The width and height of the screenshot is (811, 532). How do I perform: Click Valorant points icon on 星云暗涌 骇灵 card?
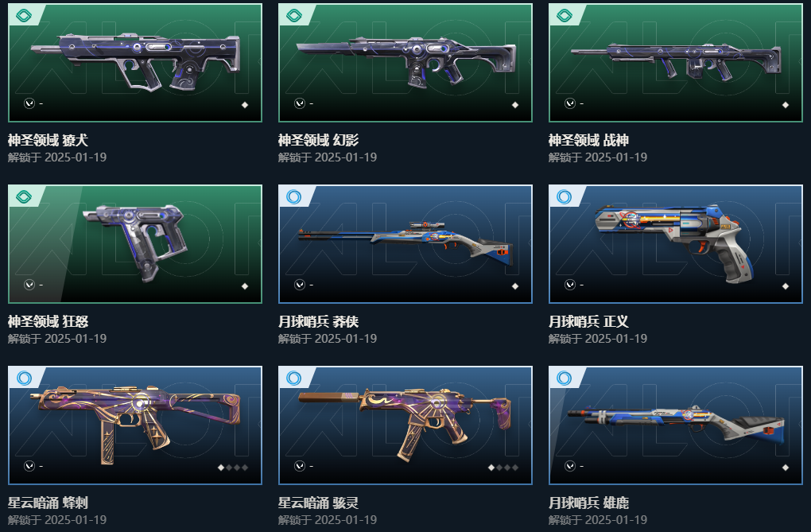tap(300, 466)
